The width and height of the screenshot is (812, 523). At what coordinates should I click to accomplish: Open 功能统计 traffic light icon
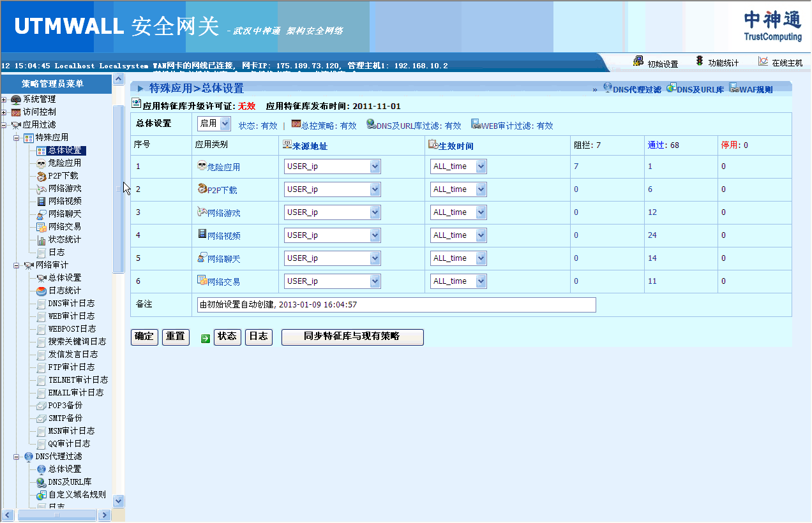(700, 62)
